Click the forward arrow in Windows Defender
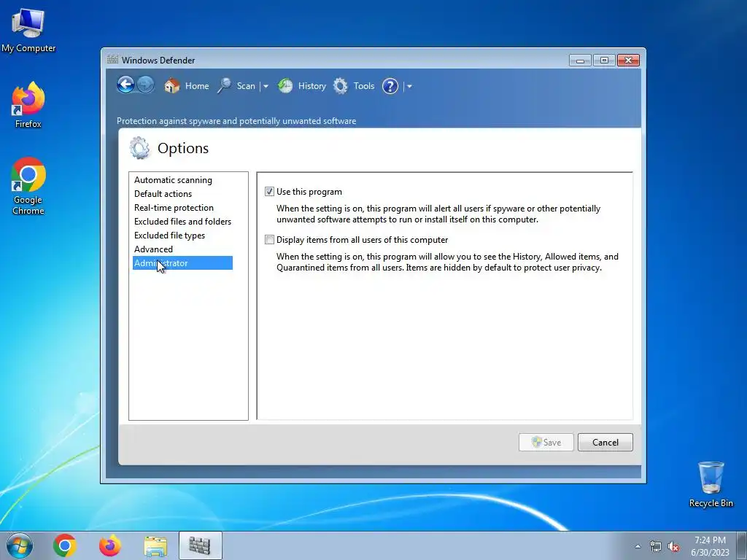Viewport: 747px width, 560px height. click(x=146, y=85)
